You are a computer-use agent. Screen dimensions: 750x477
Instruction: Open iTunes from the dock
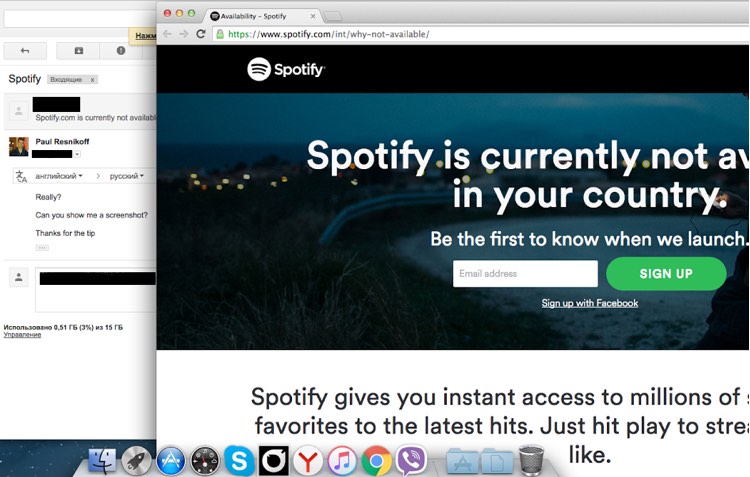point(342,461)
